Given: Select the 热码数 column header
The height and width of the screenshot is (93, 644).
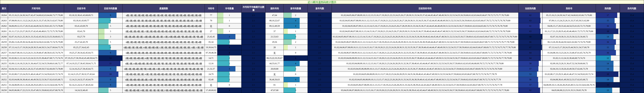Looking at the screenshot, I should 608,9.
